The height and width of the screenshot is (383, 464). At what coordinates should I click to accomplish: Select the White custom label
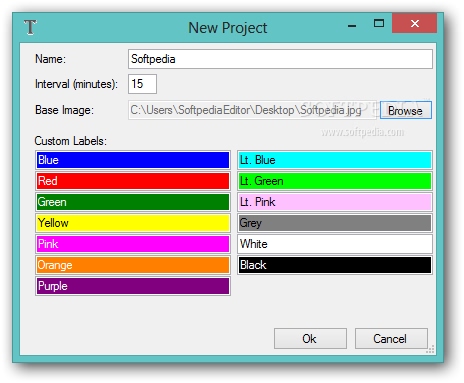(335, 244)
